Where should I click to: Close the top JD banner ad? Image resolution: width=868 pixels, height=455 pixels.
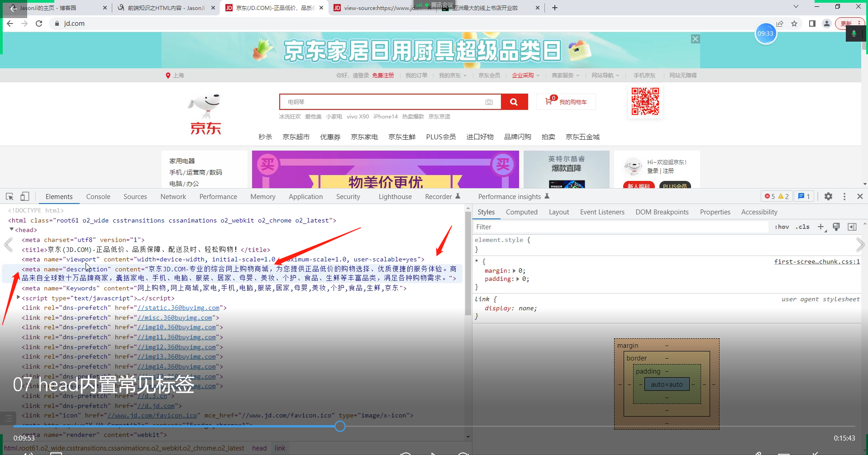696,39
